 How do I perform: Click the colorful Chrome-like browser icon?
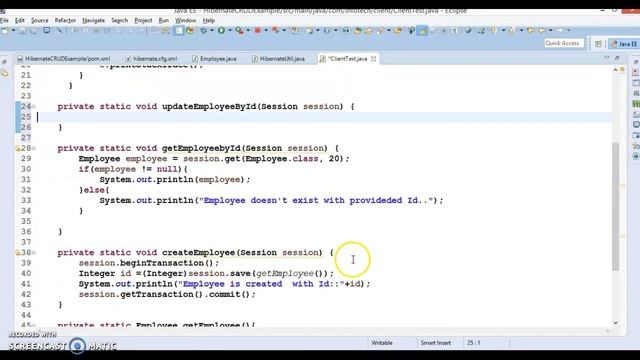click(190, 31)
